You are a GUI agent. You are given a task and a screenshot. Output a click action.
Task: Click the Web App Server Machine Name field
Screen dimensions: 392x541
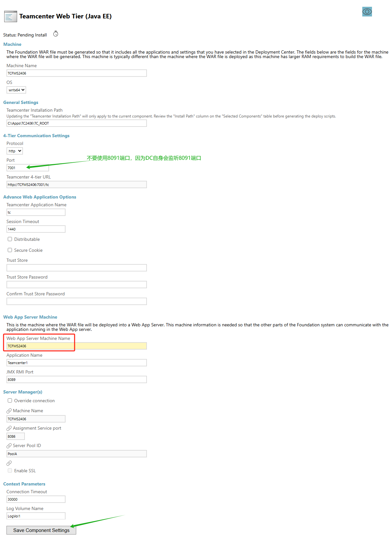click(x=77, y=346)
